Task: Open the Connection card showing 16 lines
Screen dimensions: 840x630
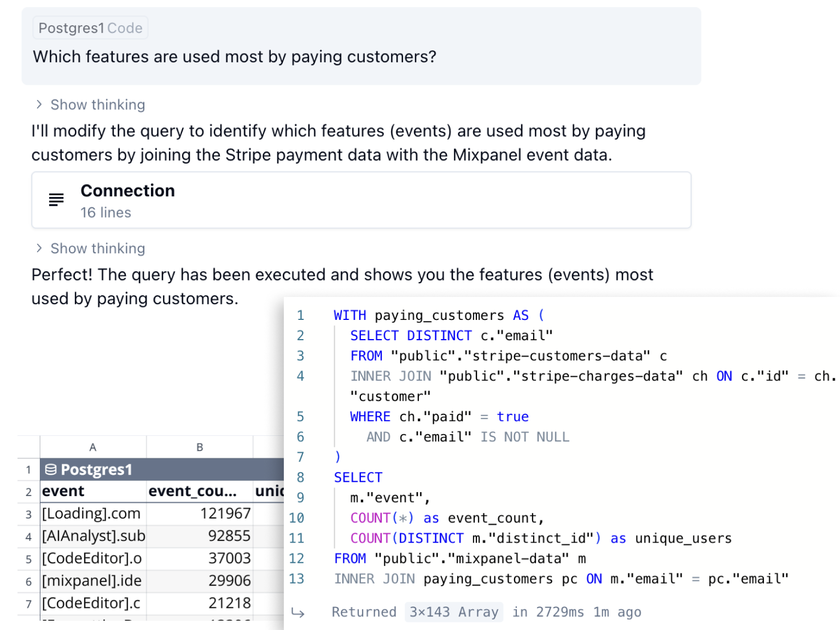Action: [361, 200]
